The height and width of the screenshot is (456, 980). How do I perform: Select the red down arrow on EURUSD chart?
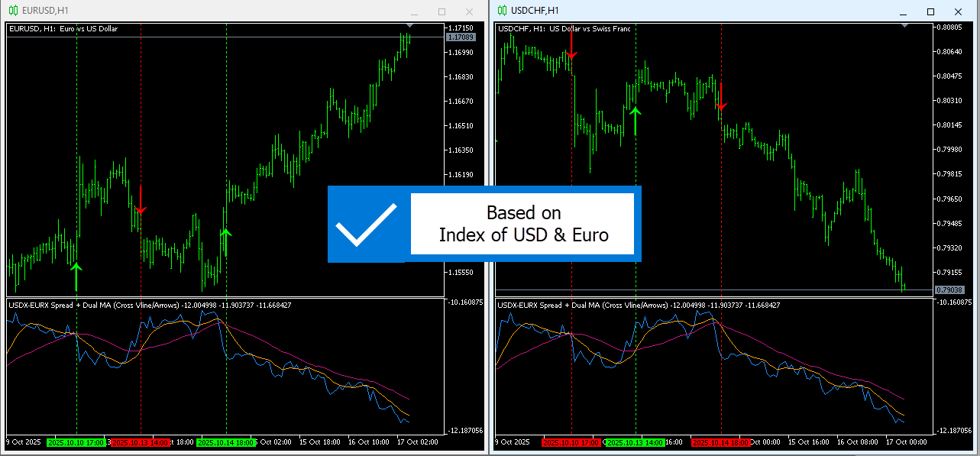click(x=141, y=199)
